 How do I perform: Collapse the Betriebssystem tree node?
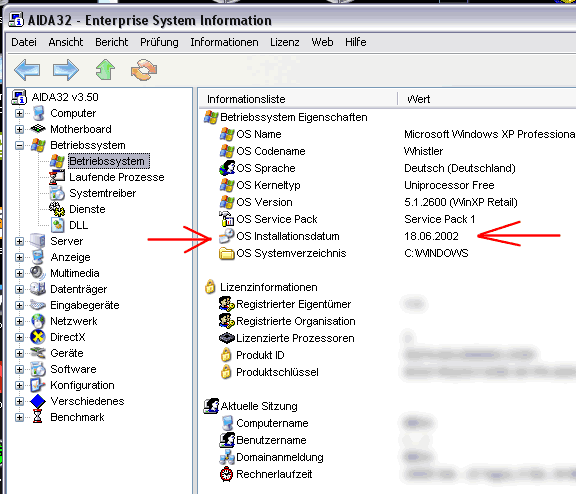19,145
